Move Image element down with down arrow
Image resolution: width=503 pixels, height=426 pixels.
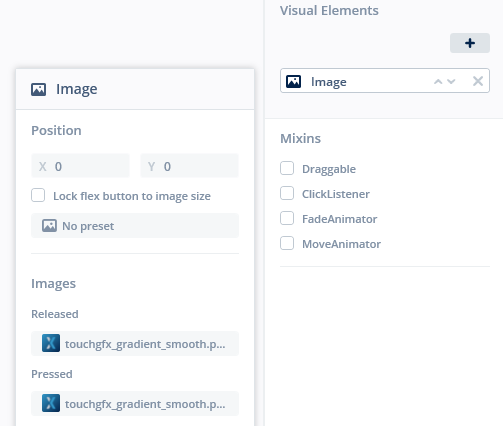point(451,81)
